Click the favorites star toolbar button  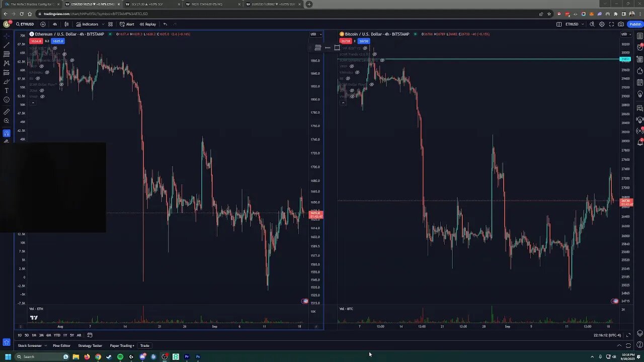click(7, 342)
